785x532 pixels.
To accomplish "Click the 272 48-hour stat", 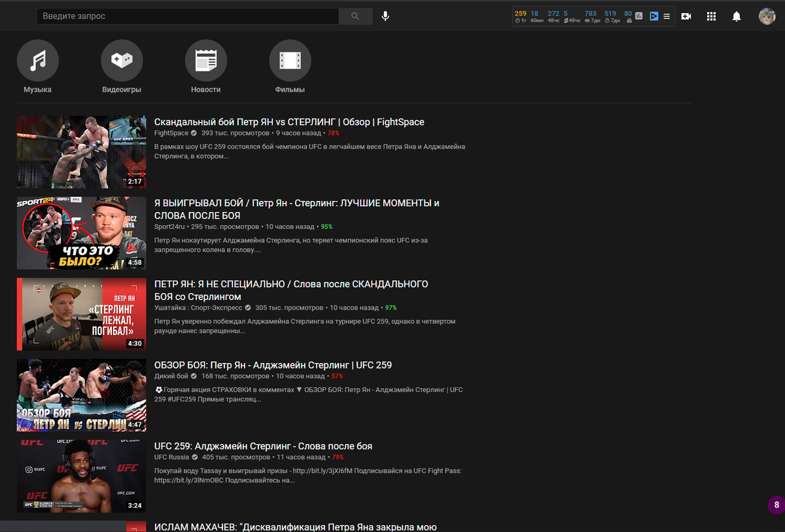I will click(553, 16).
